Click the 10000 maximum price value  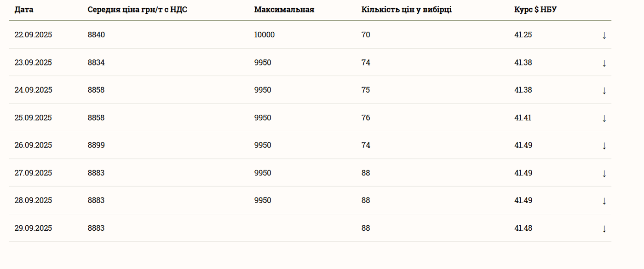click(264, 35)
